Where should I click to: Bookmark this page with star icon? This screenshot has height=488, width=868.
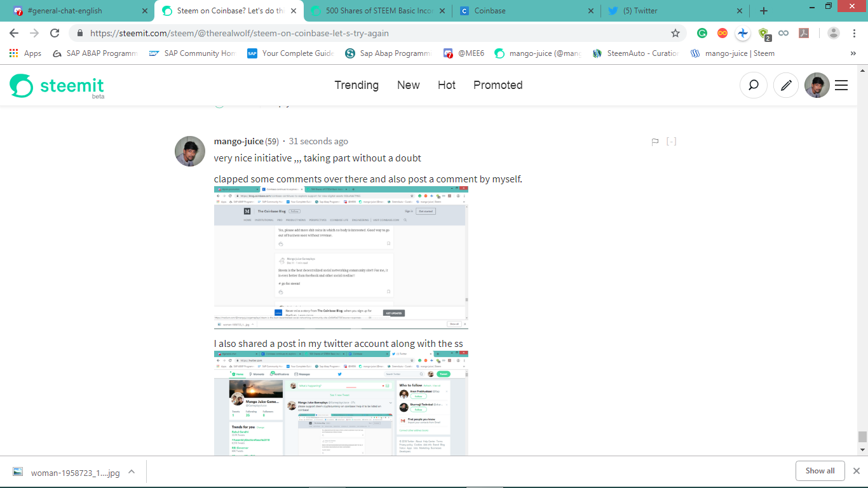pyautogui.click(x=675, y=33)
